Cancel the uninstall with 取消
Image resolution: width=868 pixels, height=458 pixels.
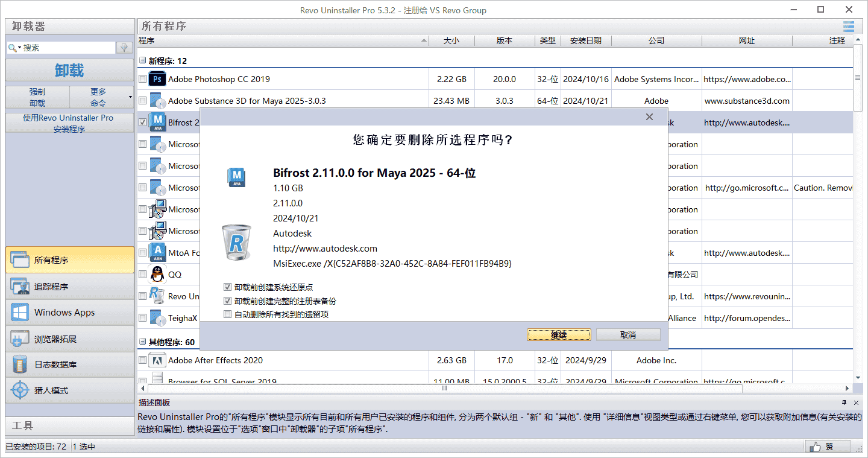point(627,334)
